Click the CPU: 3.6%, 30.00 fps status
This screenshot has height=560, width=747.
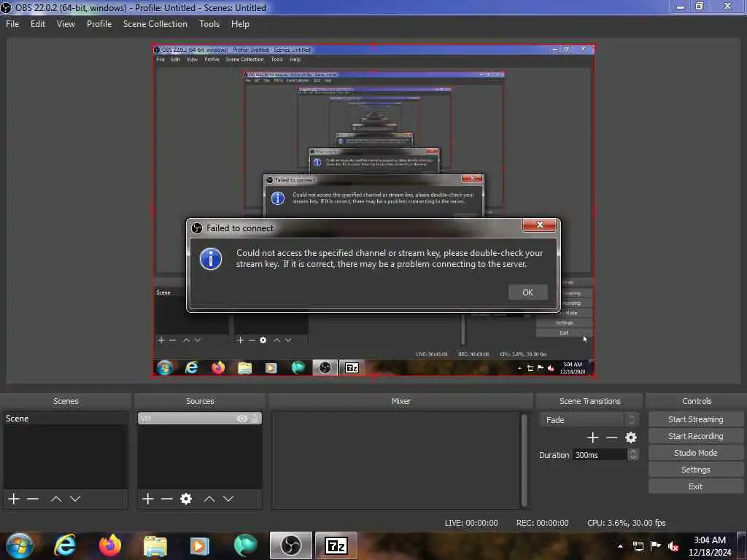click(626, 523)
